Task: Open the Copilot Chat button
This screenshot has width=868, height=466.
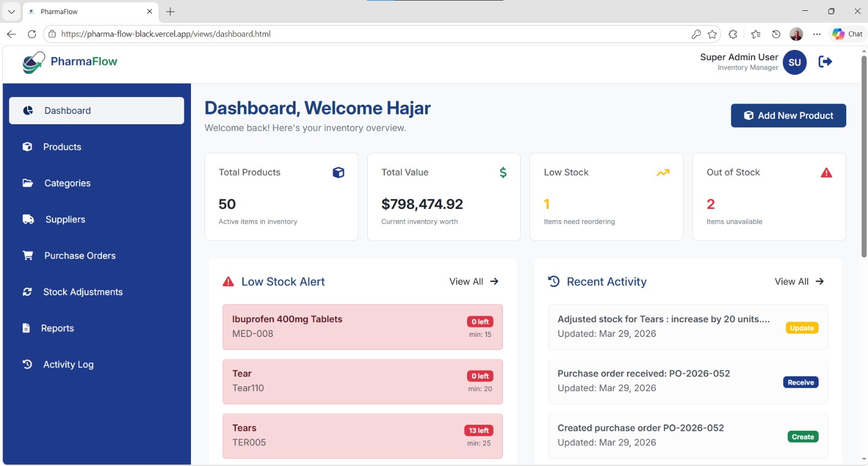Action: click(x=848, y=34)
